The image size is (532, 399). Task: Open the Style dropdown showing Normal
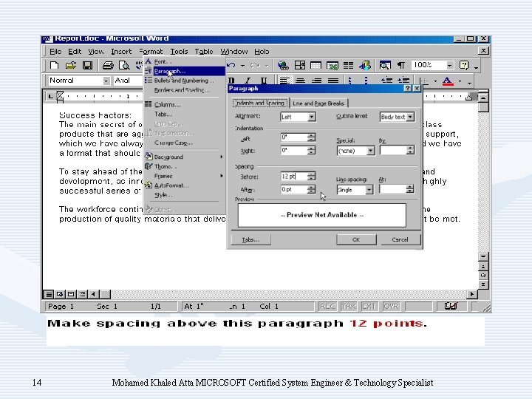coord(106,81)
